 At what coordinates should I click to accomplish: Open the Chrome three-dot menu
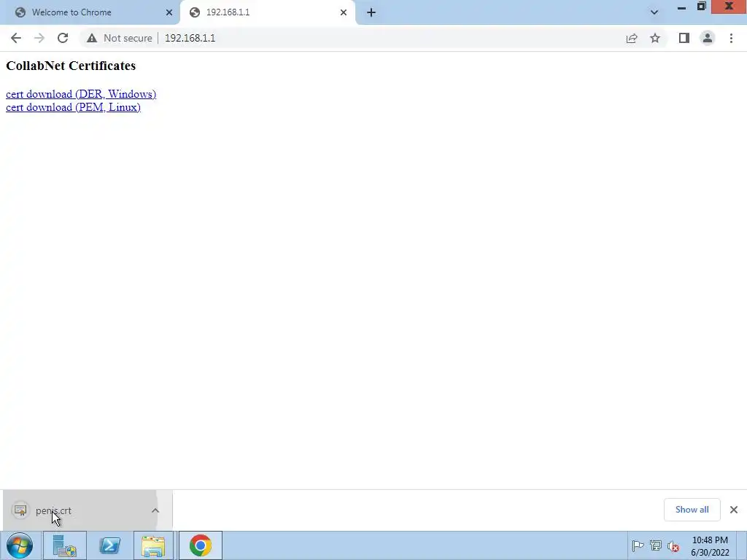[x=731, y=38]
